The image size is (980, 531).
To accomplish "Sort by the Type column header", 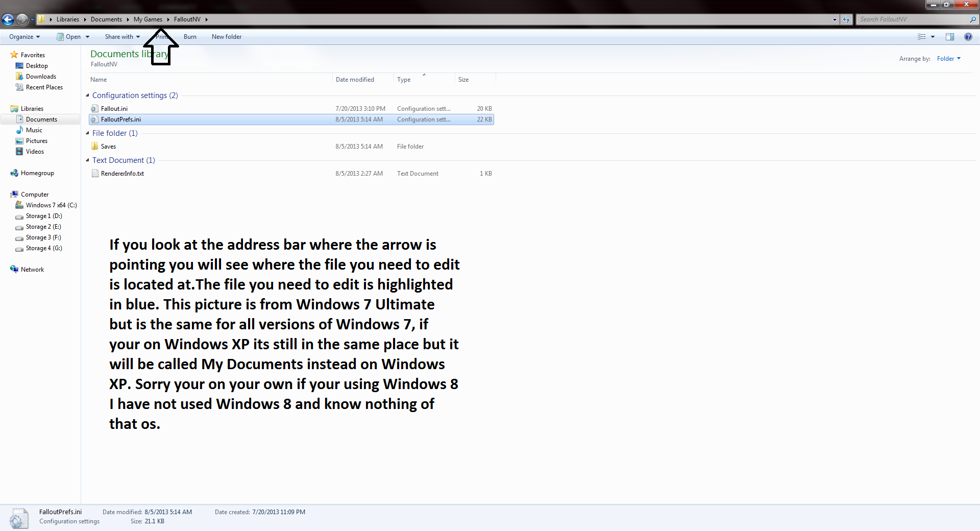I will (424, 80).
